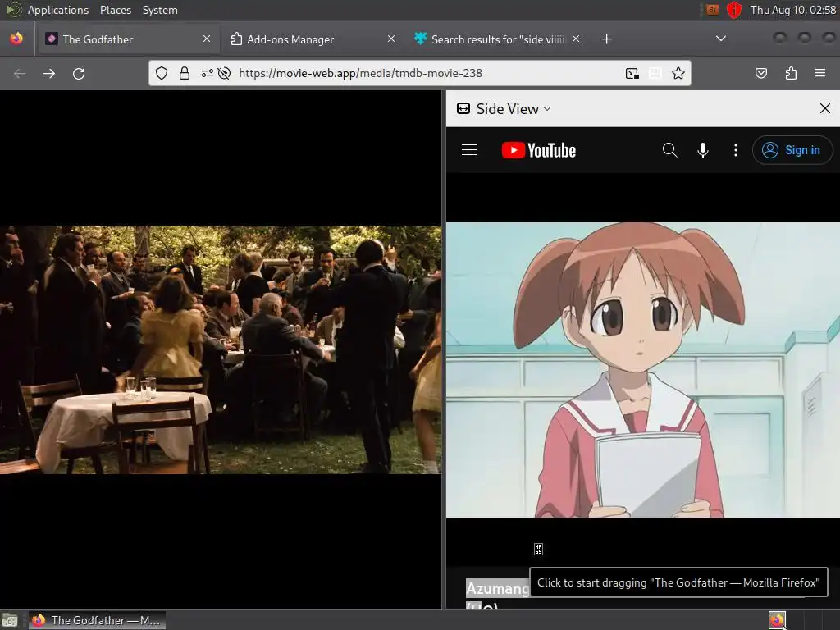Close the Search results tab
This screenshot has height=630, width=840.
click(576, 39)
